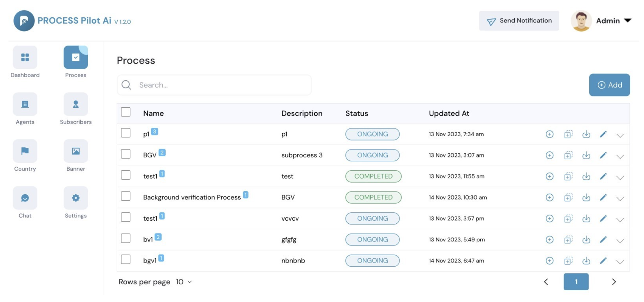Open the Chat sidebar icon
Screen dimensions: 644x302
tap(25, 198)
